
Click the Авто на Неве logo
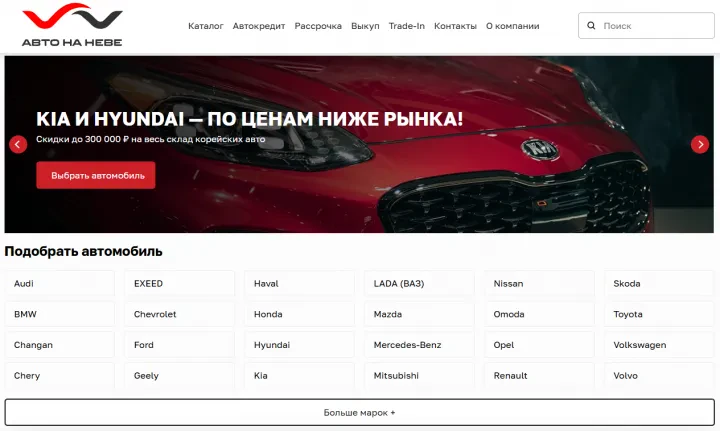[72, 25]
